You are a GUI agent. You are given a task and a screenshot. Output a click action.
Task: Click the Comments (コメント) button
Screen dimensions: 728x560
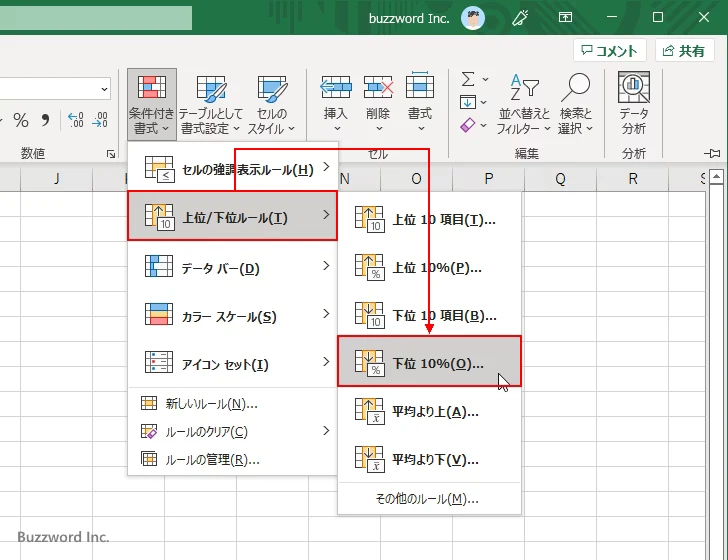pos(610,50)
